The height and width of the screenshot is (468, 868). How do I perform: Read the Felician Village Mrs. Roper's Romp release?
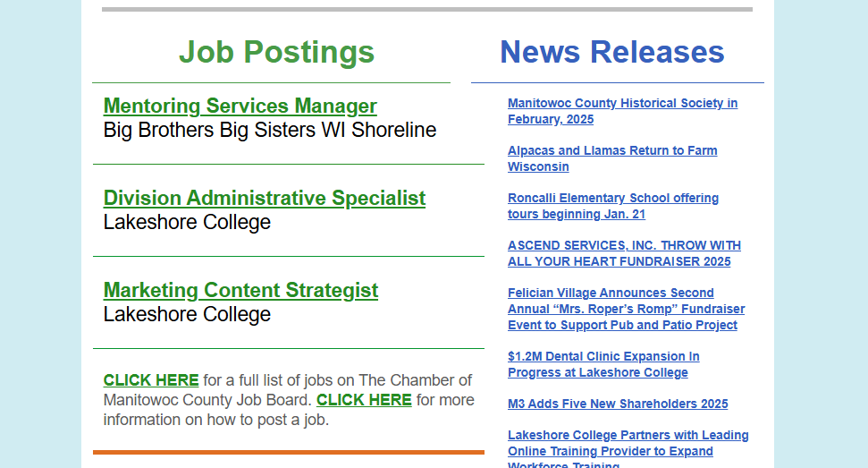tap(626, 309)
